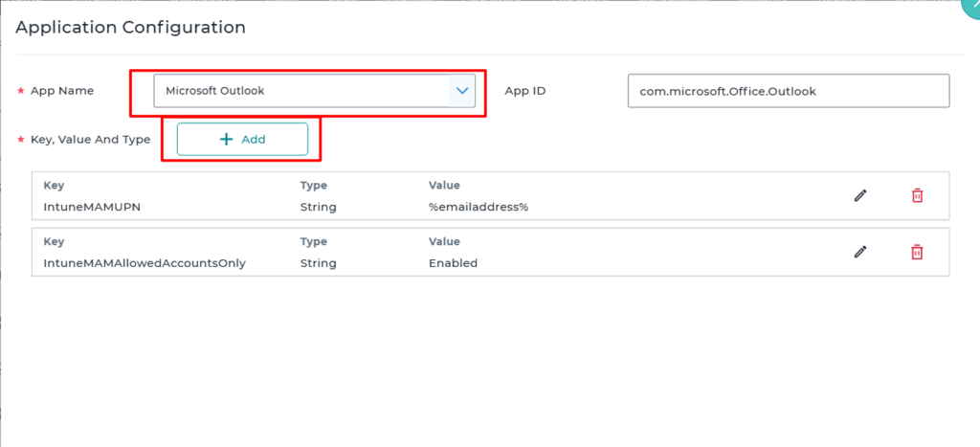Delete the IntuneMAMUPN key entry
This screenshot has width=980, height=447.
tap(917, 195)
